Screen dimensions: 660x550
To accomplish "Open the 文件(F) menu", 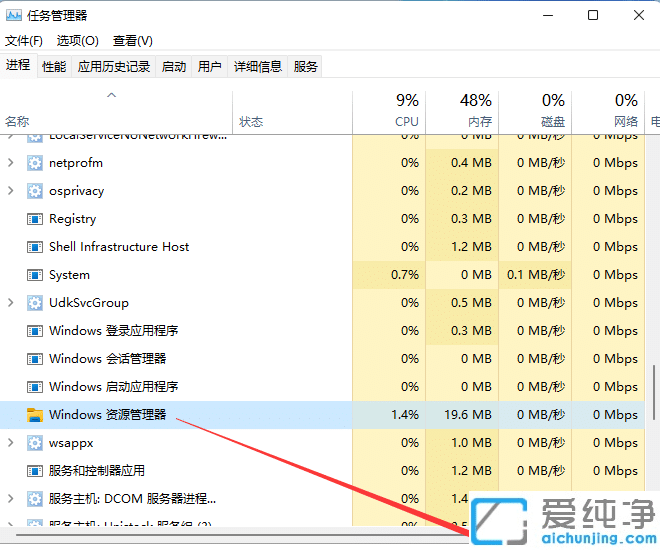I will pyautogui.click(x=24, y=41).
